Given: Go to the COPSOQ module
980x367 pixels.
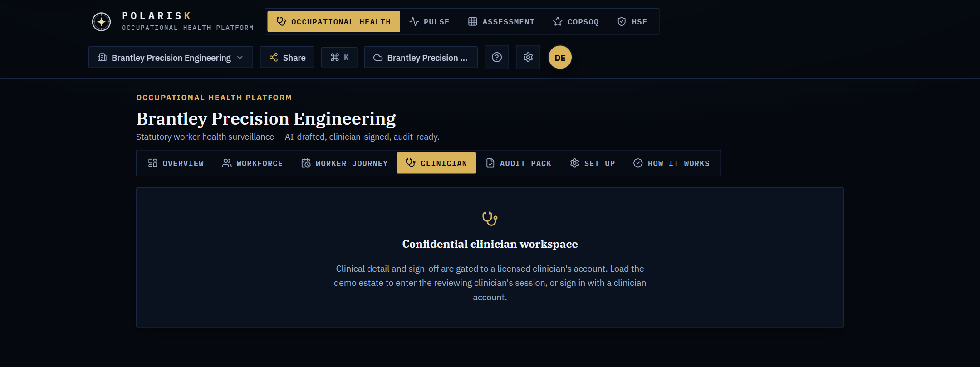Looking at the screenshot, I should pos(576,22).
